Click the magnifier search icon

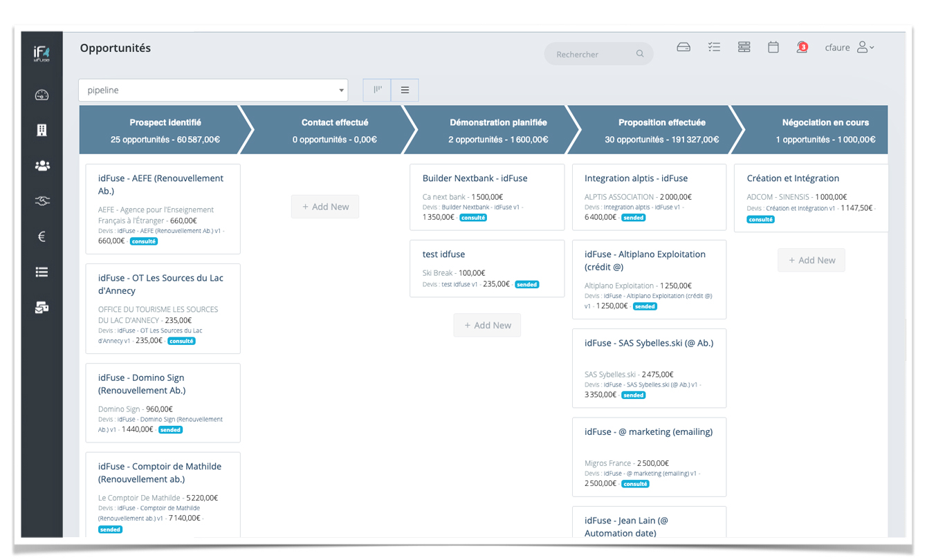pos(640,54)
